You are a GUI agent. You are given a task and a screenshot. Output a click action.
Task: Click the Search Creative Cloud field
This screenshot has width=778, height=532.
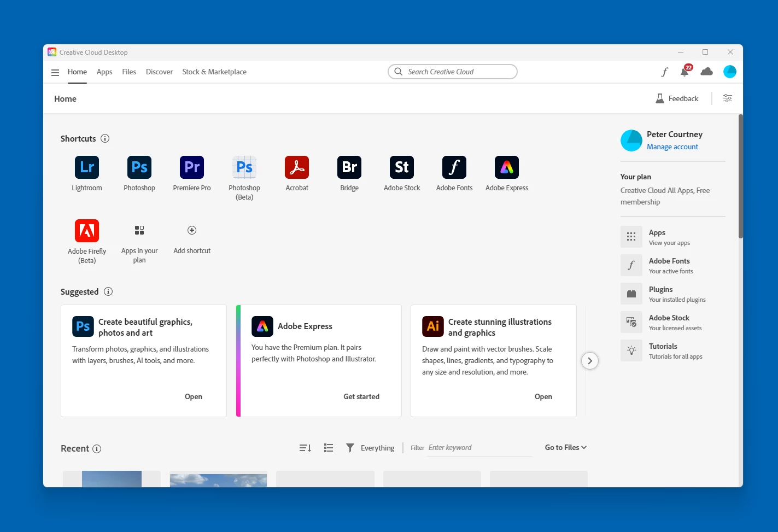click(x=453, y=72)
